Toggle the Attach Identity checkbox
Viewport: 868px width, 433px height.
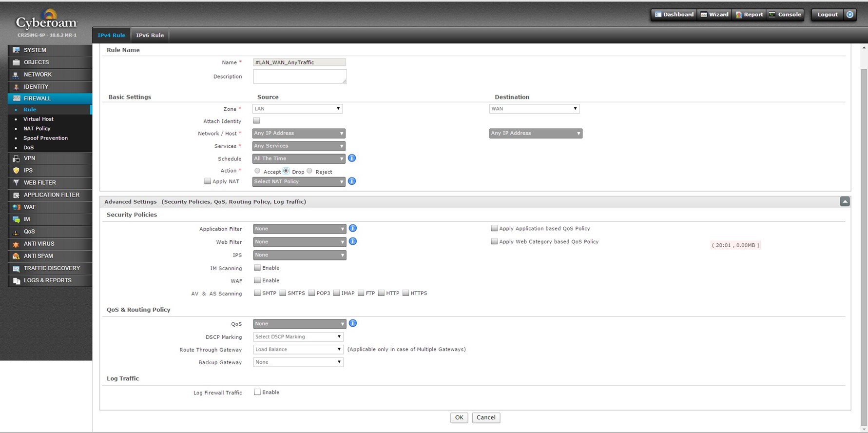[x=256, y=120]
